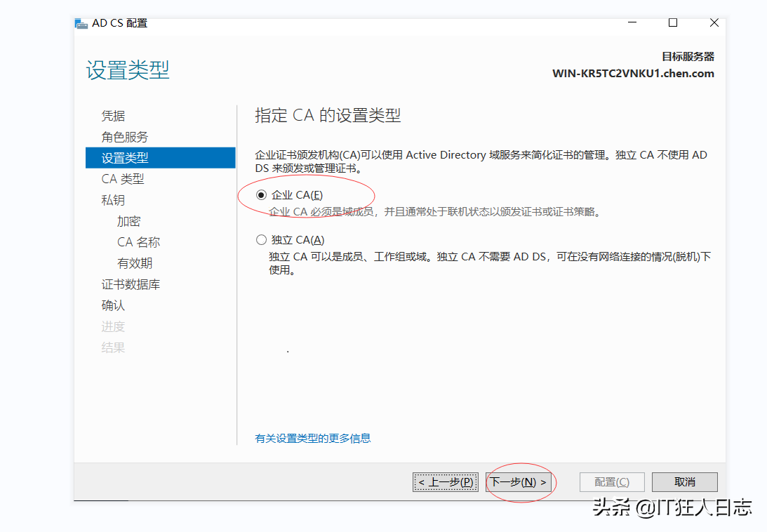Open 有效期 sub-step in sidebar
Viewport: 767px width, 532px height.
[x=135, y=263]
